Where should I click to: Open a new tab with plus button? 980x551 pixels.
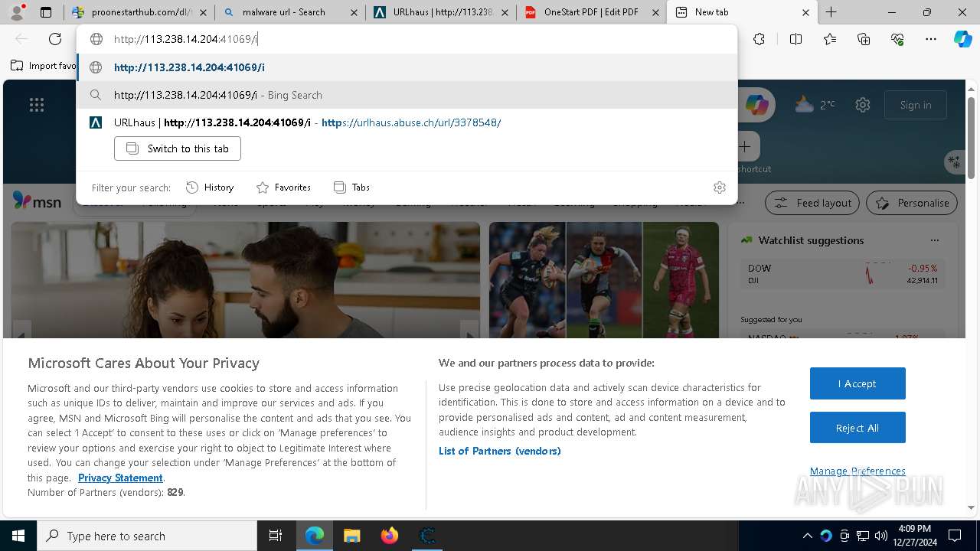coord(831,12)
